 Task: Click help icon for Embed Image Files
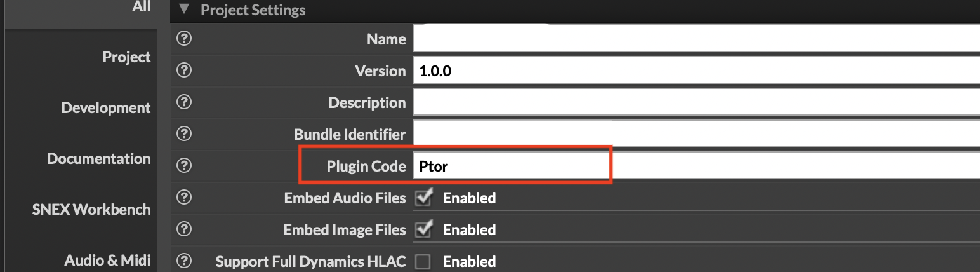pyautogui.click(x=184, y=229)
